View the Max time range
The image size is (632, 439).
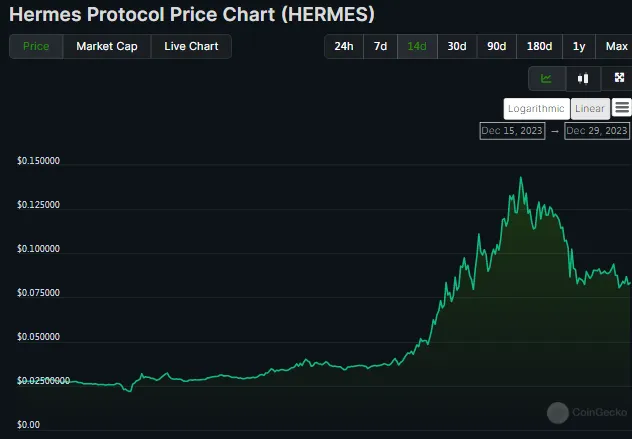click(616, 46)
